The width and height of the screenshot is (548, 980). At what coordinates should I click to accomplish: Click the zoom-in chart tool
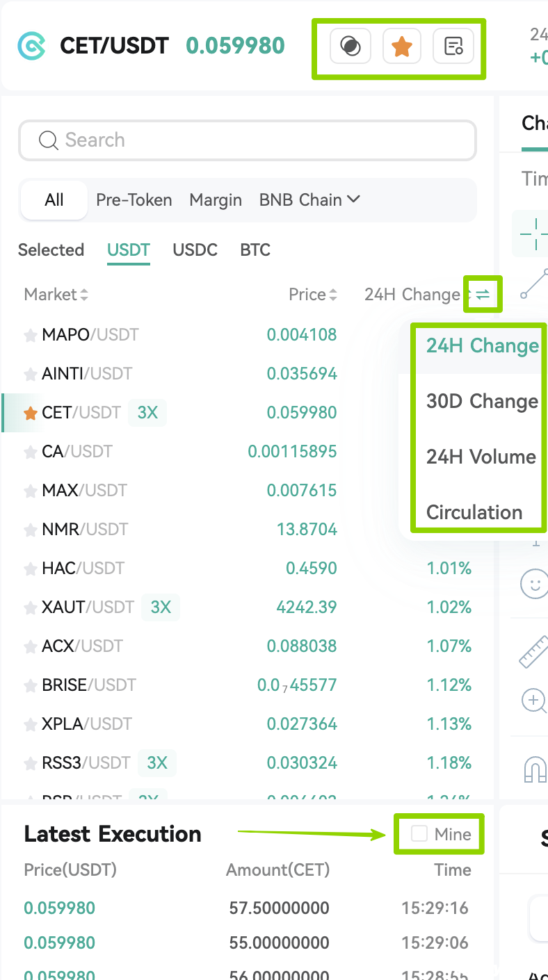click(x=534, y=700)
